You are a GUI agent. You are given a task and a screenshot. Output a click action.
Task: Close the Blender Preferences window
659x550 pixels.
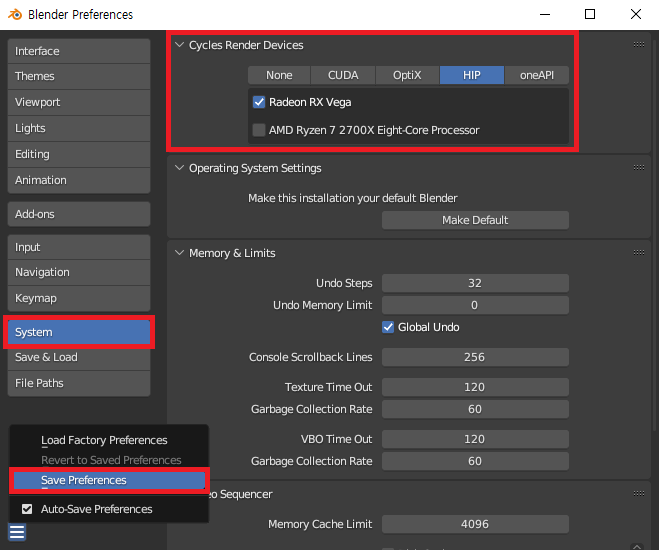pyautogui.click(x=636, y=14)
